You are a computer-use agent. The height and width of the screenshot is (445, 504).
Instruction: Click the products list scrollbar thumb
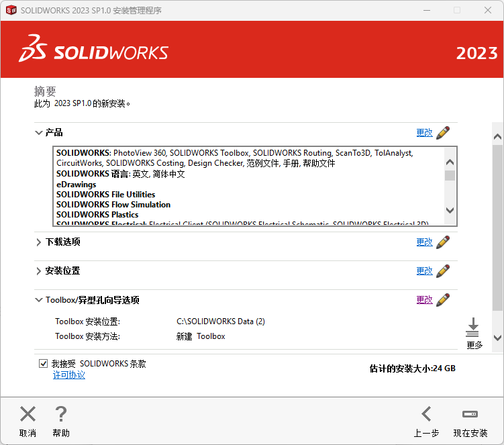450,176
